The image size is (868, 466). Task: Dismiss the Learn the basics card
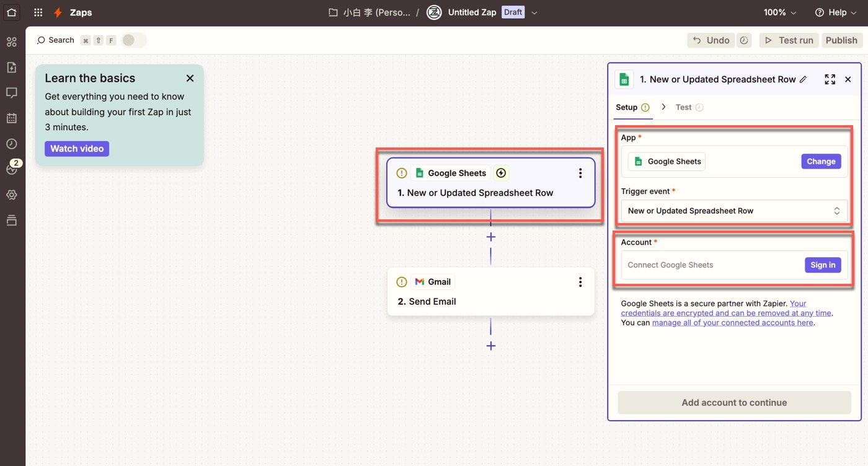190,78
